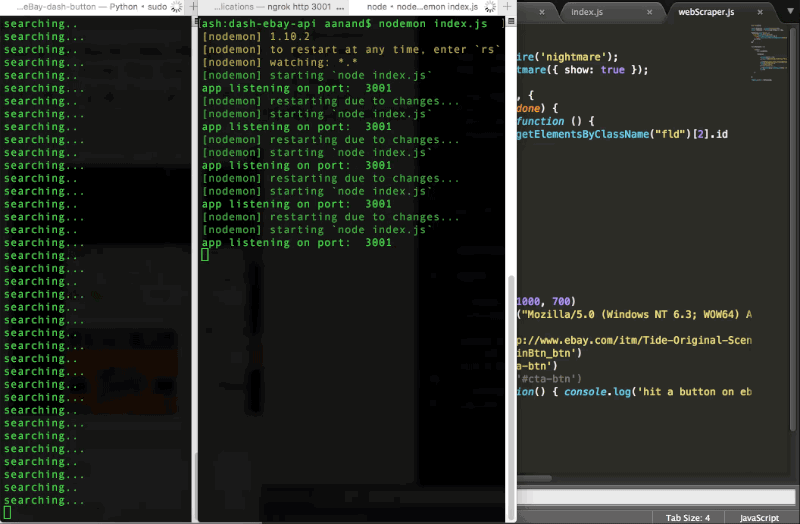Click the italic 'function ()' code line

point(556,121)
